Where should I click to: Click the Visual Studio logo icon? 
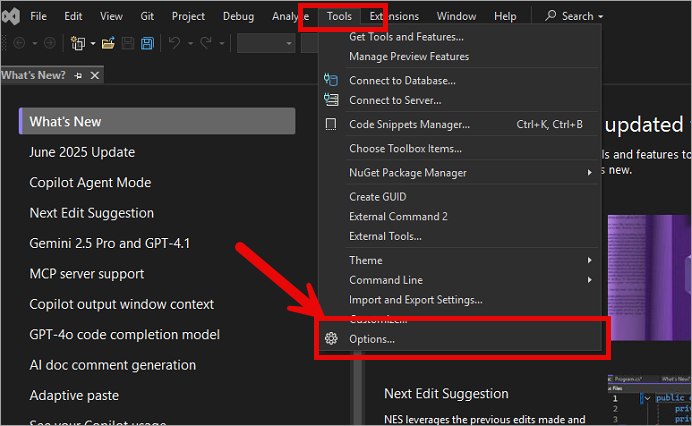tap(11, 16)
